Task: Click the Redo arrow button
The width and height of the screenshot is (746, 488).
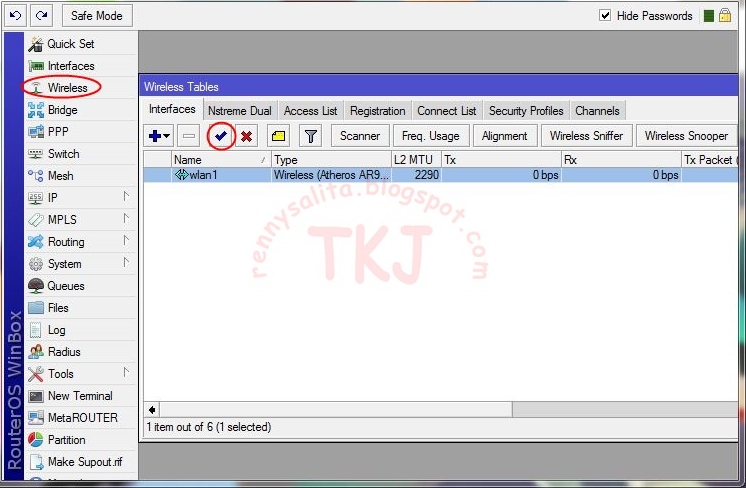Action: click(x=42, y=16)
